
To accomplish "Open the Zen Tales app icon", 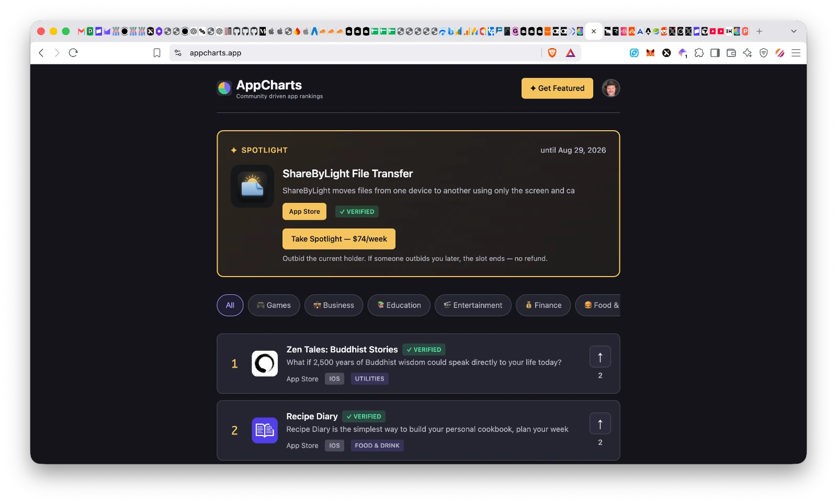I will [265, 363].
